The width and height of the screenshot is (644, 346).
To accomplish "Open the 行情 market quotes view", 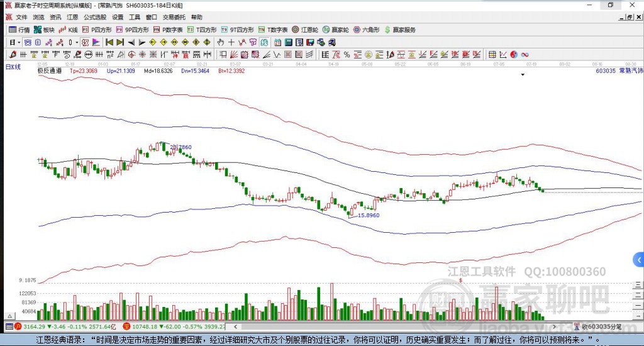I will (19, 30).
